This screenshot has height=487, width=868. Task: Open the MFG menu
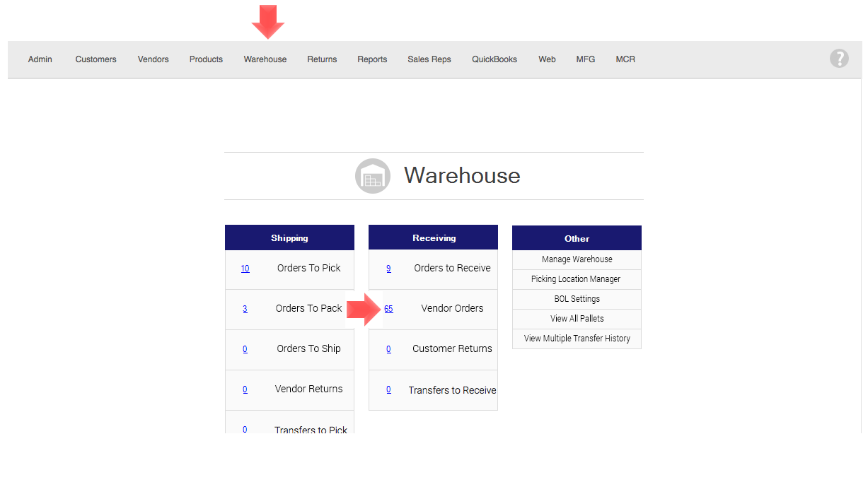(x=585, y=59)
